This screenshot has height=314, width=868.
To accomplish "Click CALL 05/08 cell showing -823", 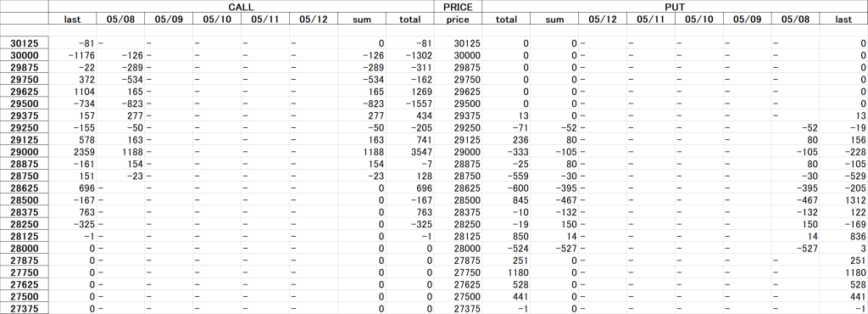I will pyautogui.click(x=120, y=104).
